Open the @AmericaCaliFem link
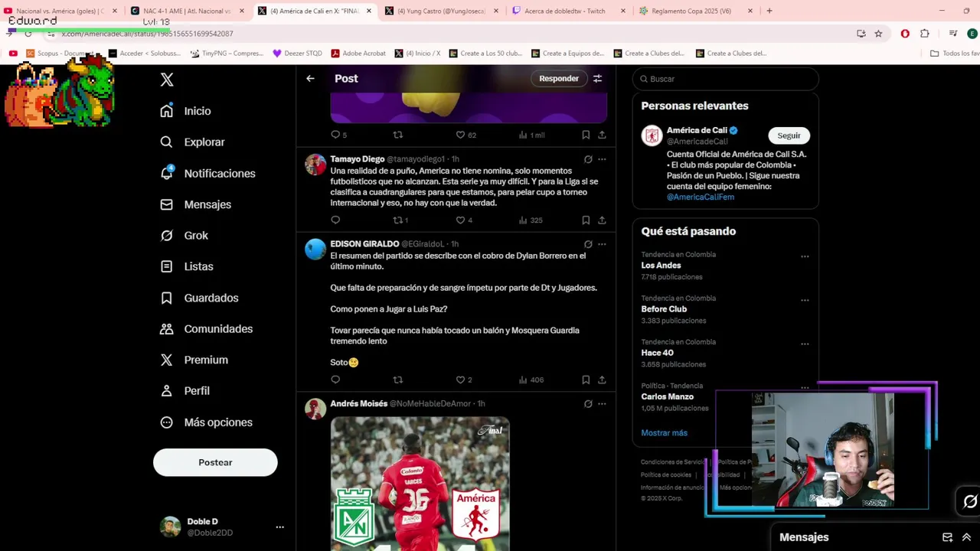This screenshot has height=551, width=980. (x=700, y=197)
